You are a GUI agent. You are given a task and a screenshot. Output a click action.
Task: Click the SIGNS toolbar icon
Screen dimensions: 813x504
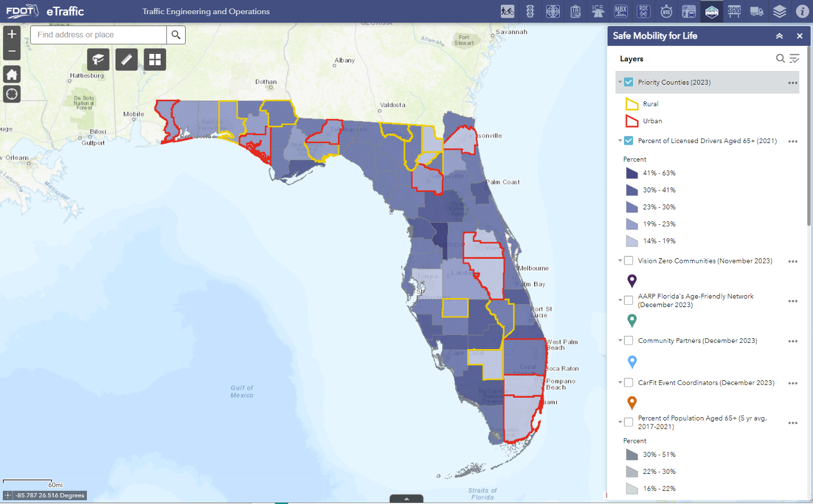click(734, 11)
